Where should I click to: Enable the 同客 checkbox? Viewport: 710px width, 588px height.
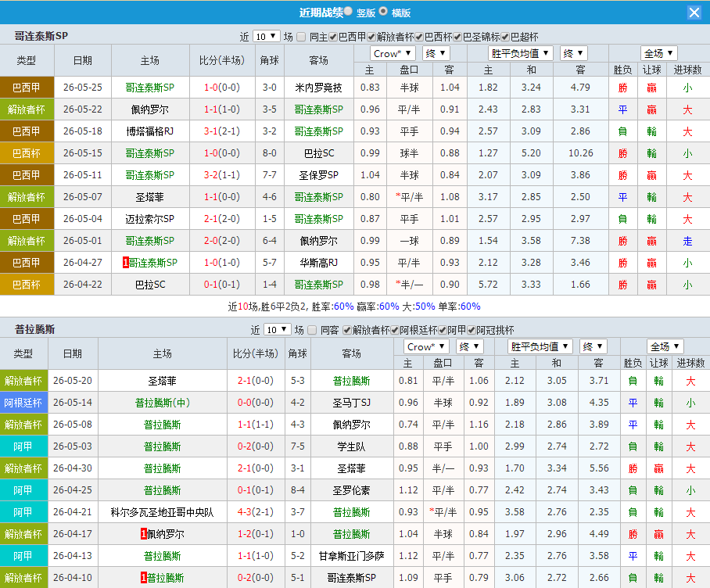(x=312, y=330)
